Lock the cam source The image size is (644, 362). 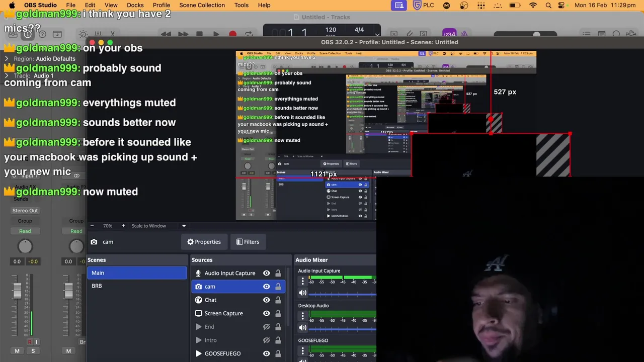click(278, 287)
